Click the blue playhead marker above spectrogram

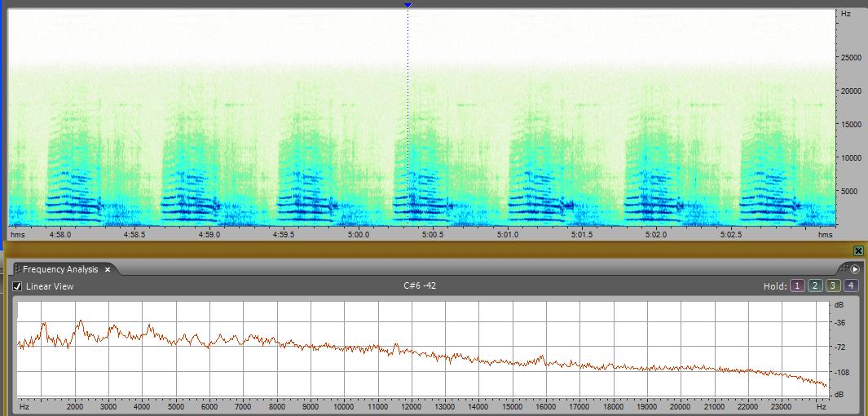pyautogui.click(x=408, y=5)
